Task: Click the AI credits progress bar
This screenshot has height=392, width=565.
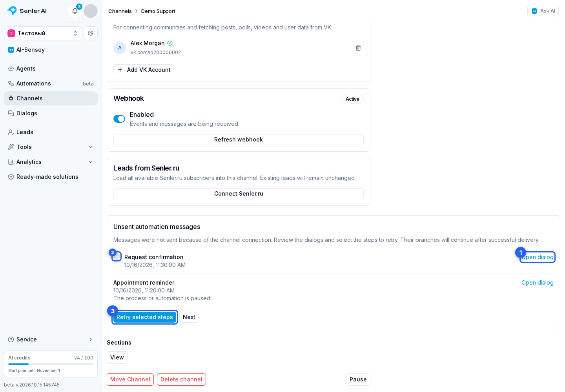Action: (x=51, y=364)
